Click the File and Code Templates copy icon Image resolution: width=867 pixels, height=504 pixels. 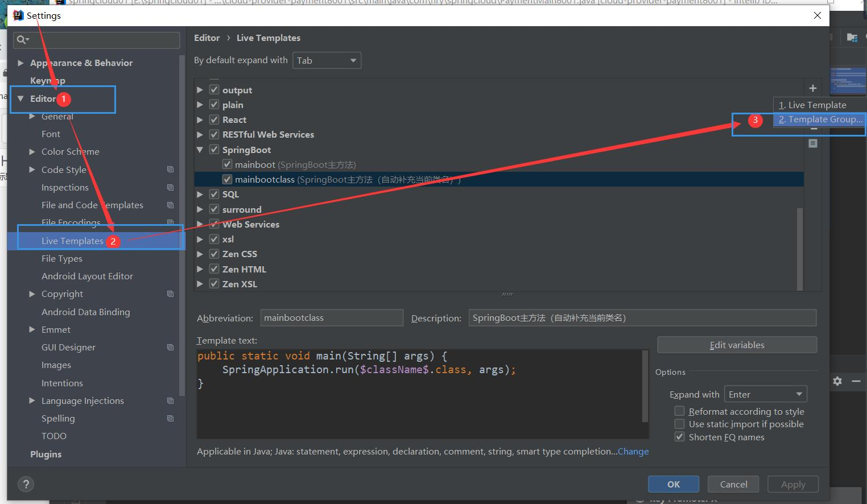coord(170,205)
